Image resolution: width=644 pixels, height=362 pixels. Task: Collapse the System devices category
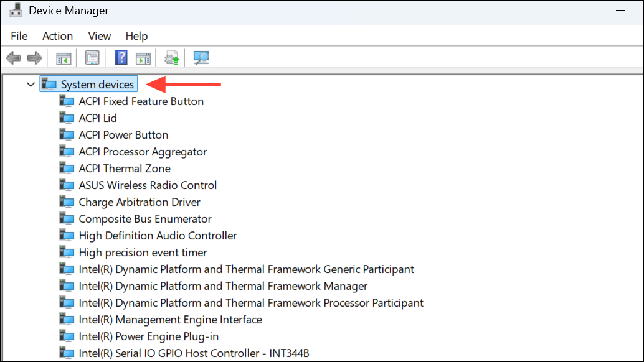point(31,85)
